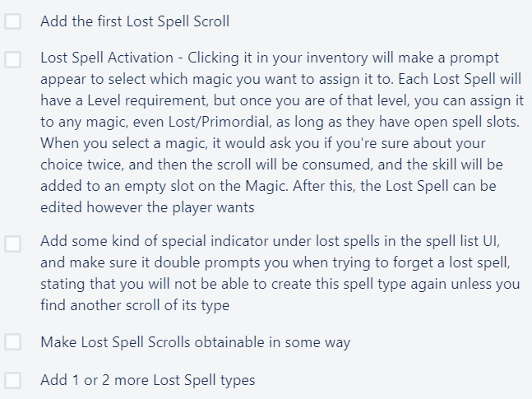Screen dimensions: 532x399
Task: Click 'choice twice, and then the scroll' line
Action: pyautogui.click(x=271, y=165)
